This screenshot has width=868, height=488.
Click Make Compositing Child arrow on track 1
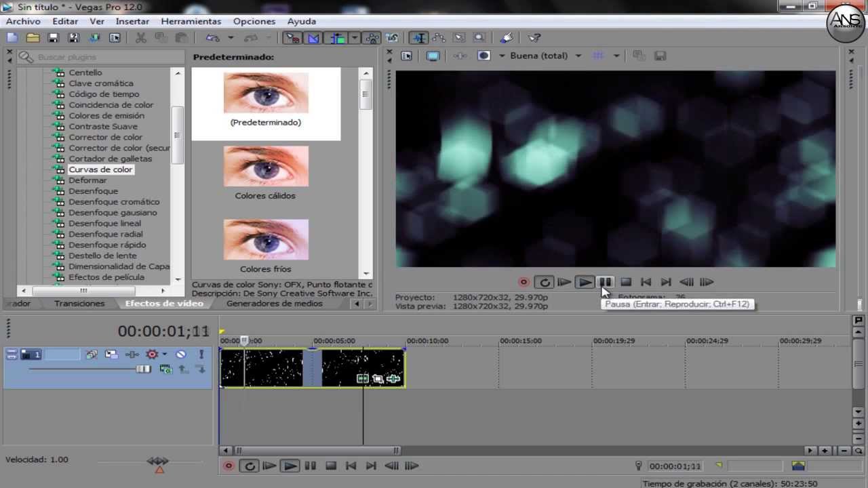(201, 369)
